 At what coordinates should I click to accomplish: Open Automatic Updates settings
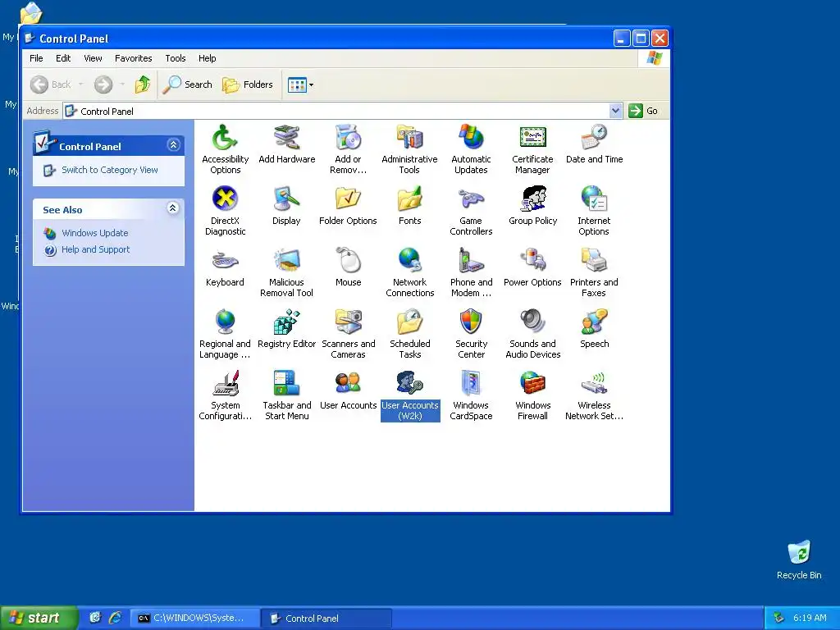coord(471,138)
